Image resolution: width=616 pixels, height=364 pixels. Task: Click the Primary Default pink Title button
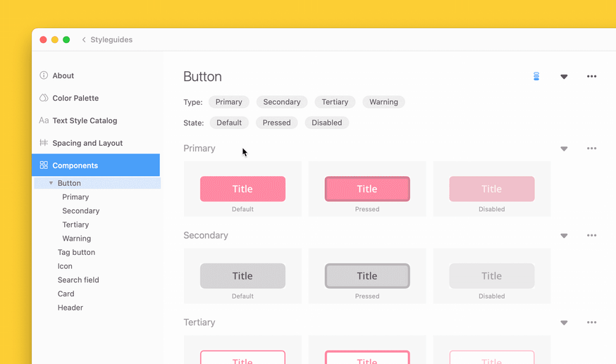click(x=242, y=189)
